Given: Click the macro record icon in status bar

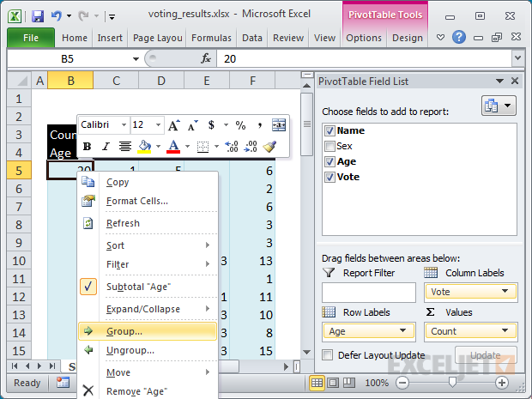Looking at the screenshot, I should click(63, 383).
